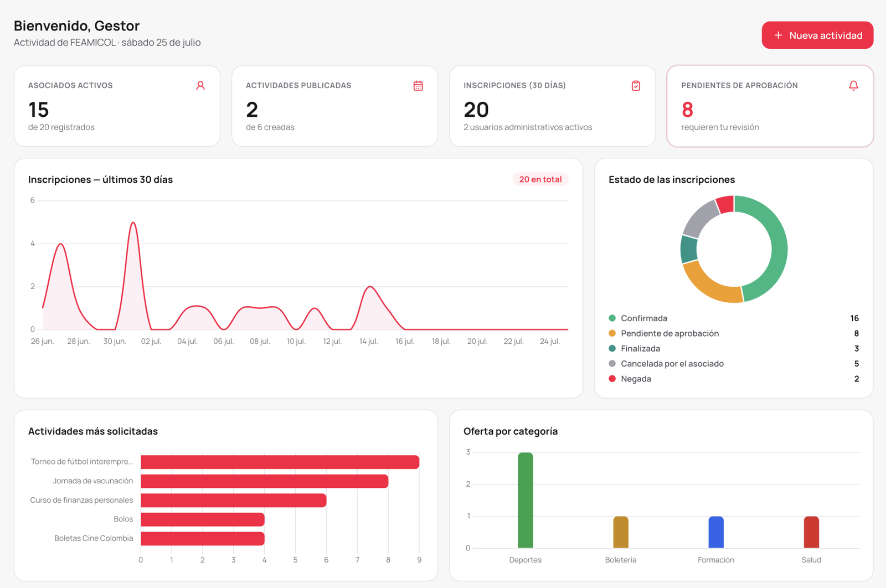The height and width of the screenshot is (588, 886).
Task: Create a new activity with Nueva actividad
Action: click(x=817, y=35)
